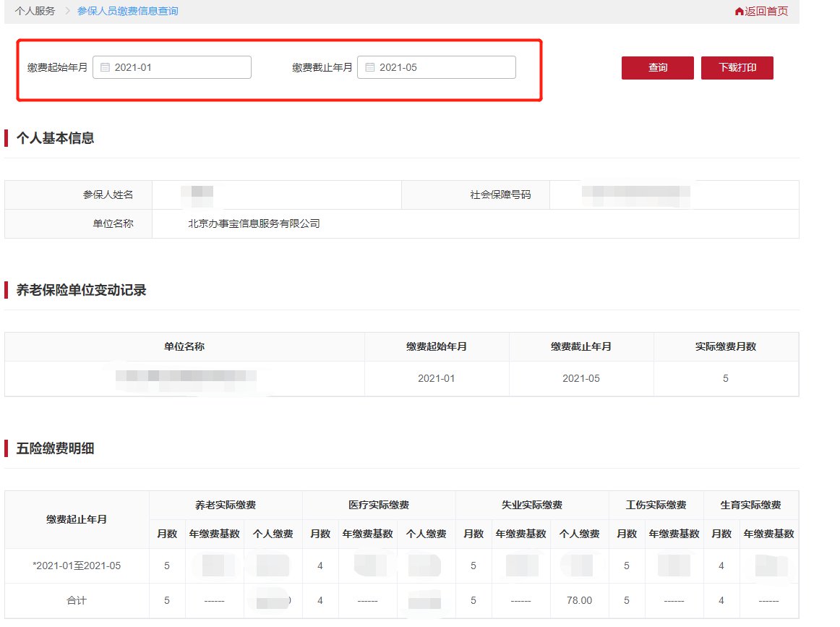Click the 实际缴费月数 column header

[726, 346]
